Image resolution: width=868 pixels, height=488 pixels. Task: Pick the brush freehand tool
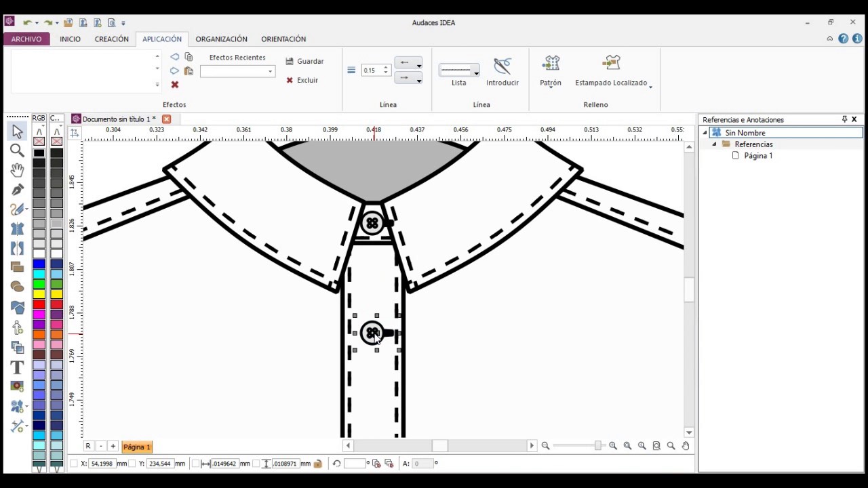18,209
